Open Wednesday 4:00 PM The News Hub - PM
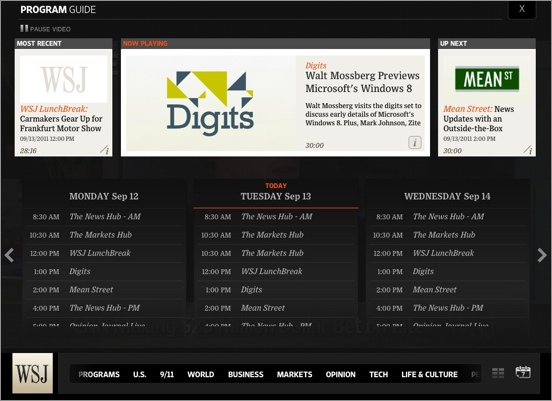Screen dimensions: 552x401 [448, 308]
